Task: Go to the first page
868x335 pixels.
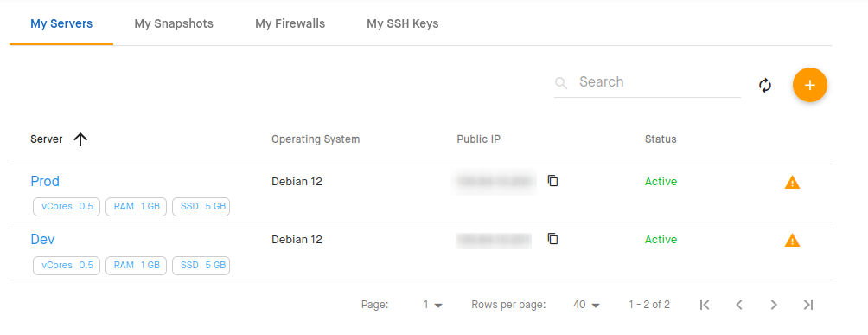Action: point(704,305)
